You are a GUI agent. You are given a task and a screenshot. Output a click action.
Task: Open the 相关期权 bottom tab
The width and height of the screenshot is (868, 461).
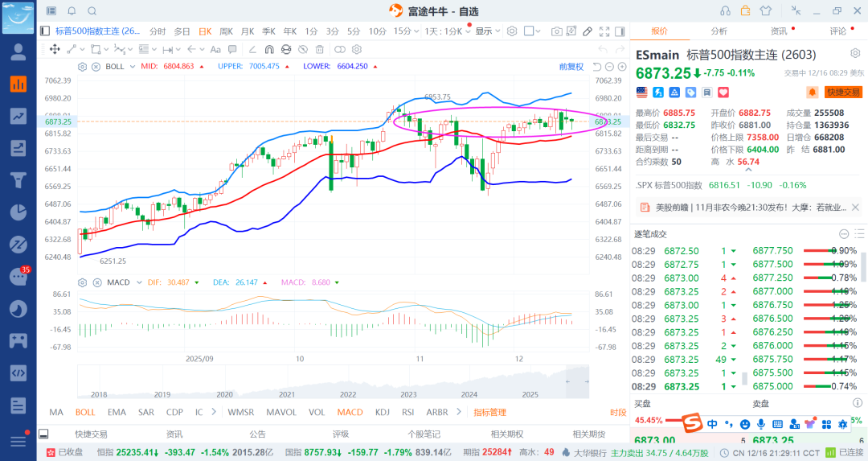[x=507, y=434]
